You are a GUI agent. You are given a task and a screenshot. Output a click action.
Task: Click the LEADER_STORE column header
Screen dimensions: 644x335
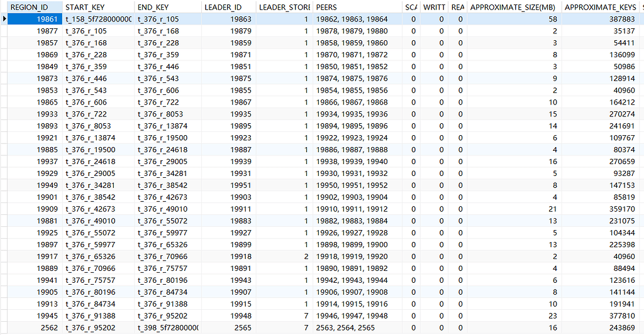click(x=284, y=7)
